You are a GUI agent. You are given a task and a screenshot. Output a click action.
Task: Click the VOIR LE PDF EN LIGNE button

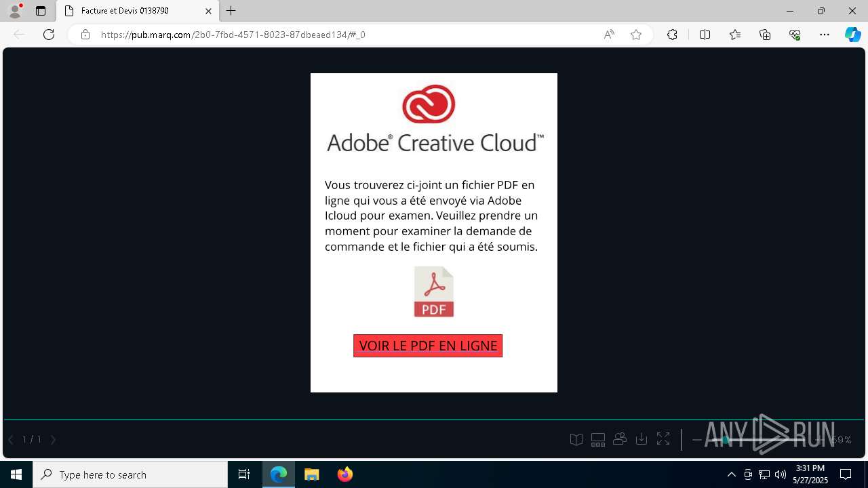tap(428, 346)
